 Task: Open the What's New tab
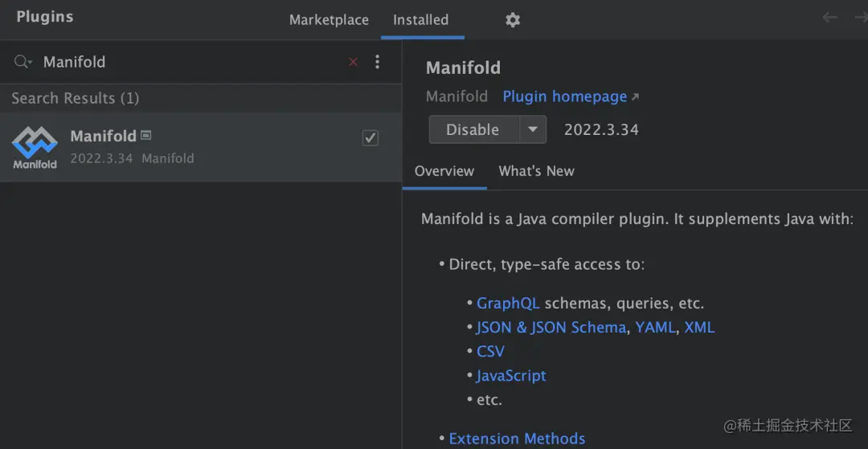tap(536, 171)
